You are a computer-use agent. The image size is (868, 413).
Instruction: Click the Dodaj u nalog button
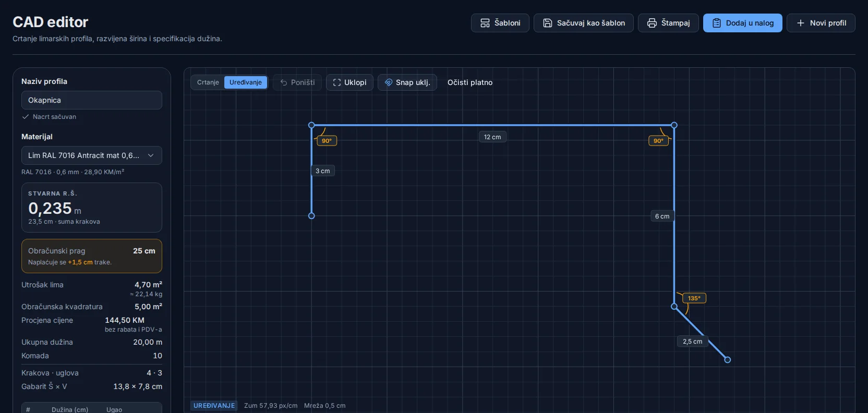pos(743,23)
